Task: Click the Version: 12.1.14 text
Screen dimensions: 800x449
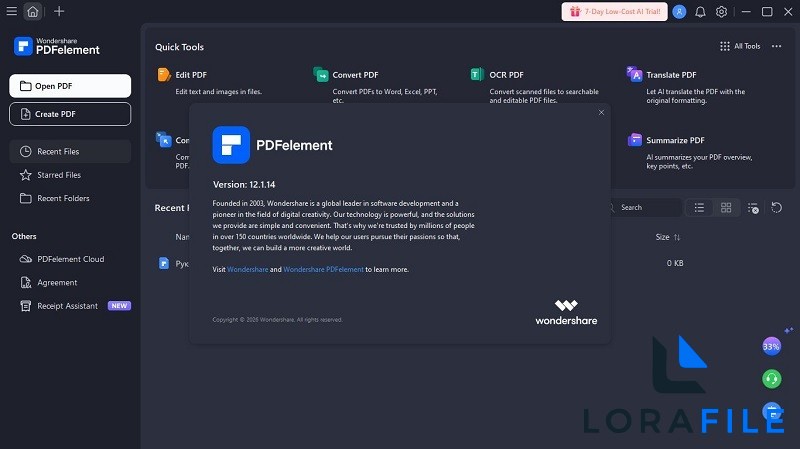Action: (x=244, y=185)
